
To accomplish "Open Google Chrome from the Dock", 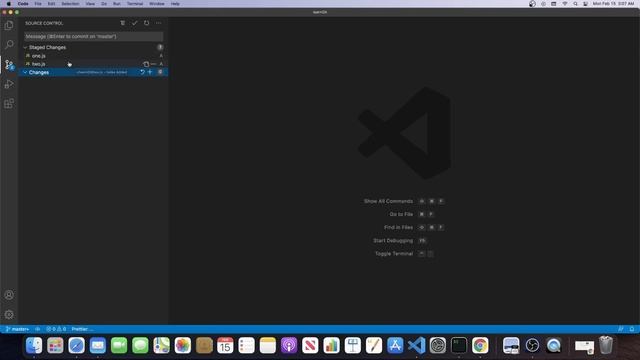I will pyautogui.click(x=480, y=345).
